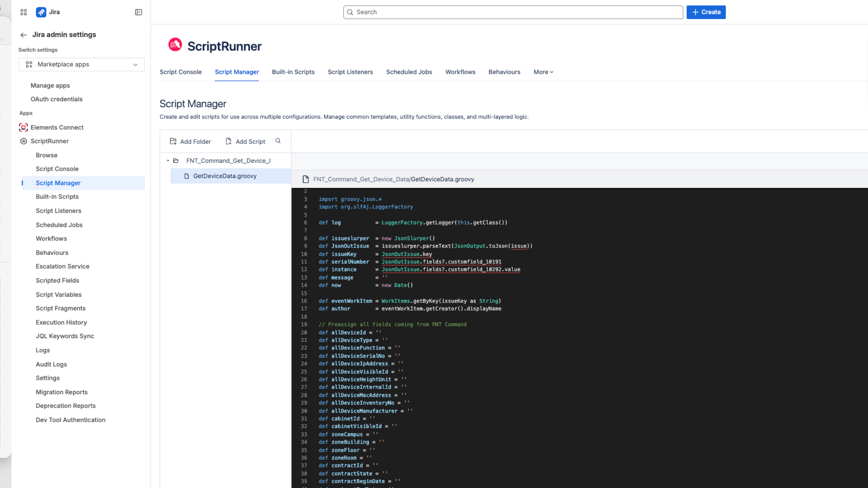Open Script Variables in the sidebar
The height and width of the screenshot is (488, 868).
(x=59, y=295)
